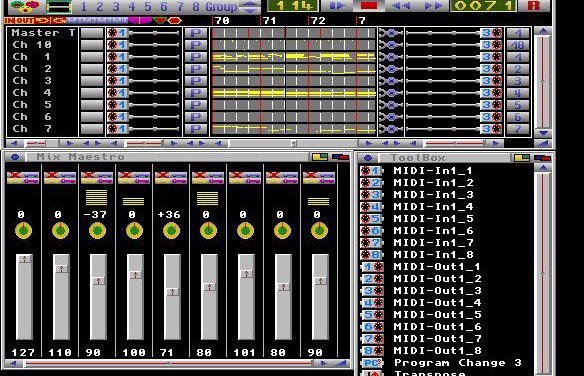Image resolution: width=584 pixels, height=376 pixels.
Task: Choose the Program Change PC tool icon
Action: (x=372, y=363)
